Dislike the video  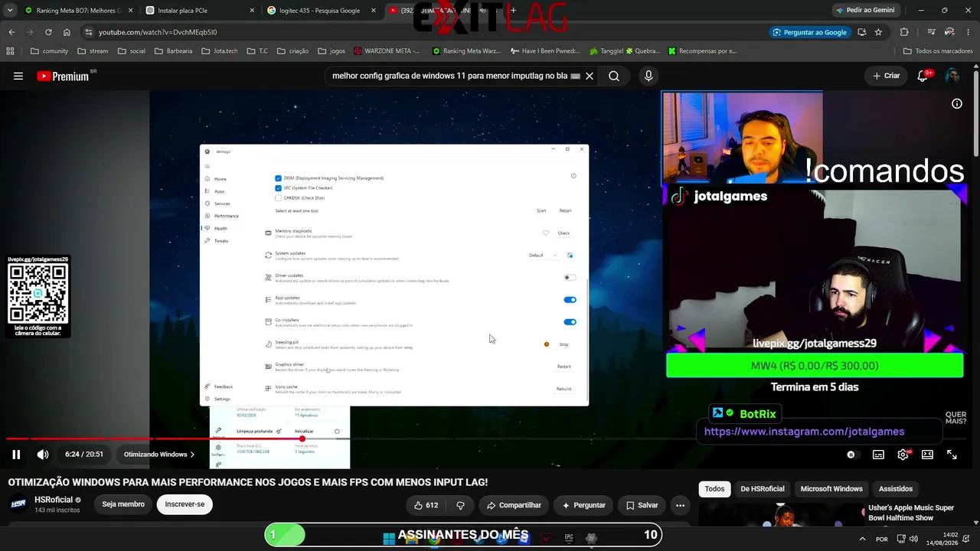460,505
